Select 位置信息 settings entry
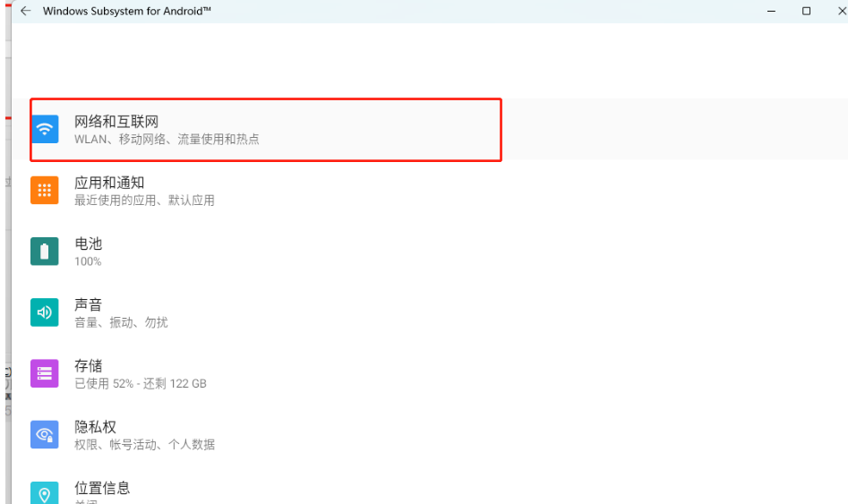 (x=102, y=488)
